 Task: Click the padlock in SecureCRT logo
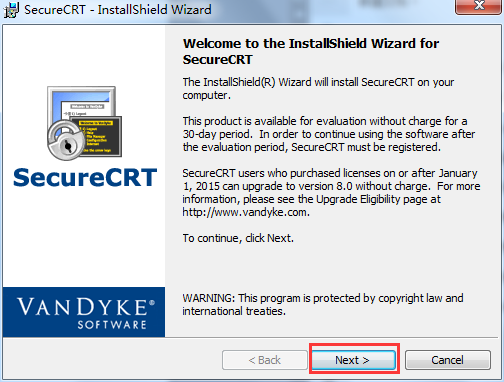[66, 141]
